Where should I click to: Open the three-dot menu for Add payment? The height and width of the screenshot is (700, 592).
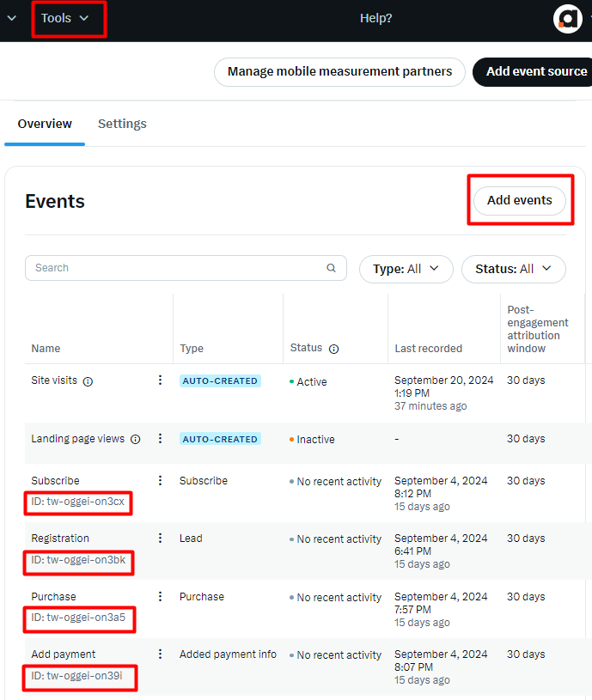pyautogui.click(x=160, y=654)
